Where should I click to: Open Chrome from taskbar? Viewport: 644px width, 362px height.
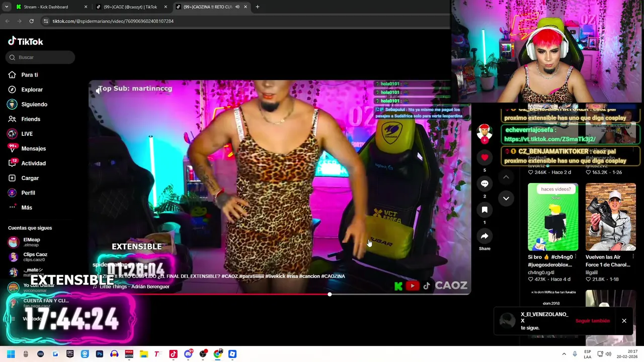click(x=217, y=354)
